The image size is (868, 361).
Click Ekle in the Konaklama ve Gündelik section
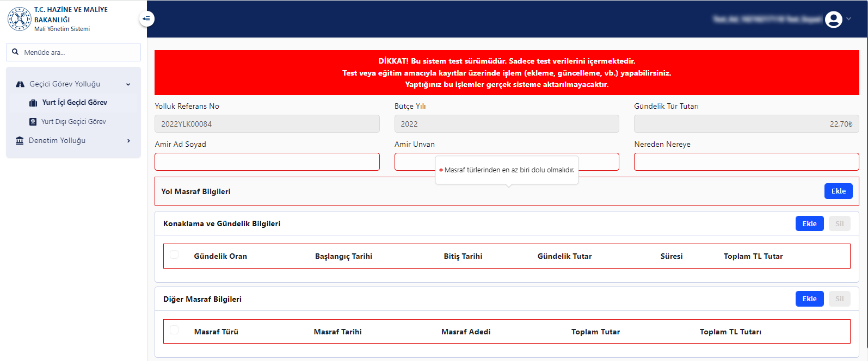[809, 224]
